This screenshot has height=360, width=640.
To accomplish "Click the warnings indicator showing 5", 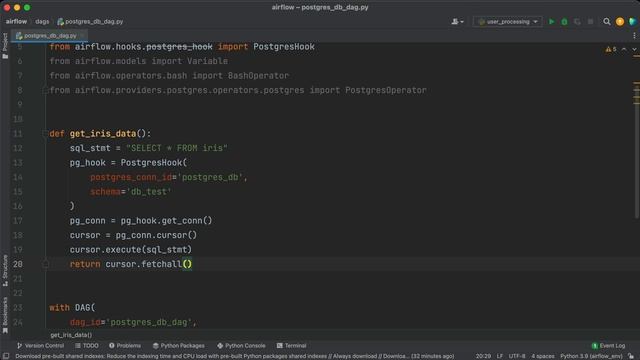I will (611, 49).
